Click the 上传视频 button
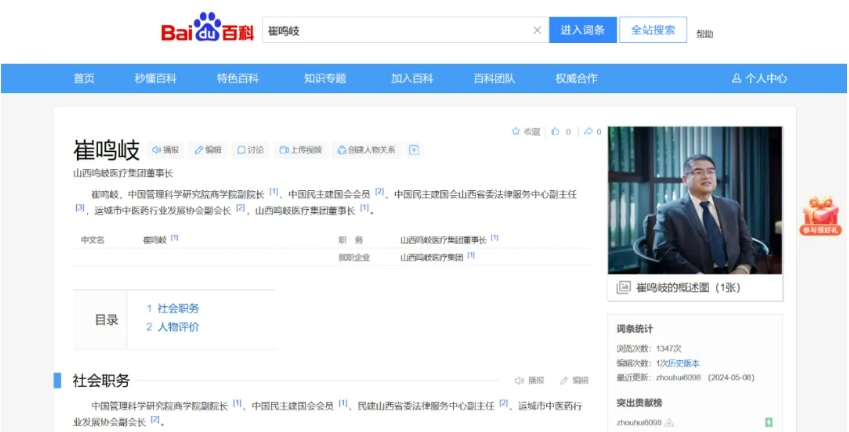The image size is (849, 432). 301,150
